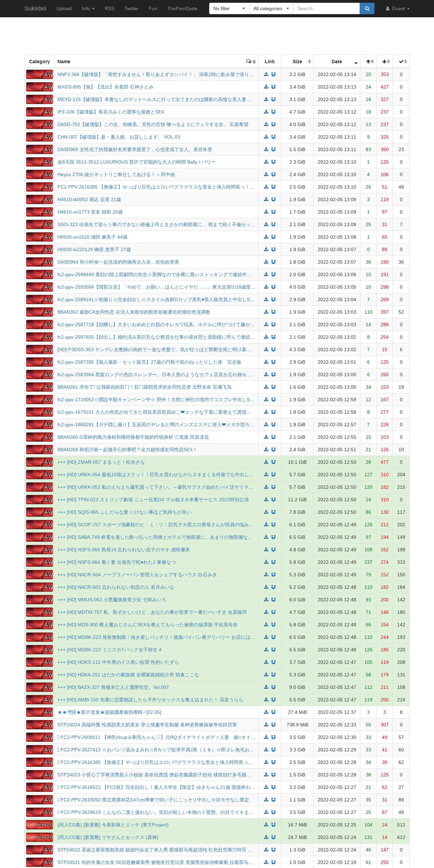
Task: Open the ThePornDude nav link
Action: 182,8
